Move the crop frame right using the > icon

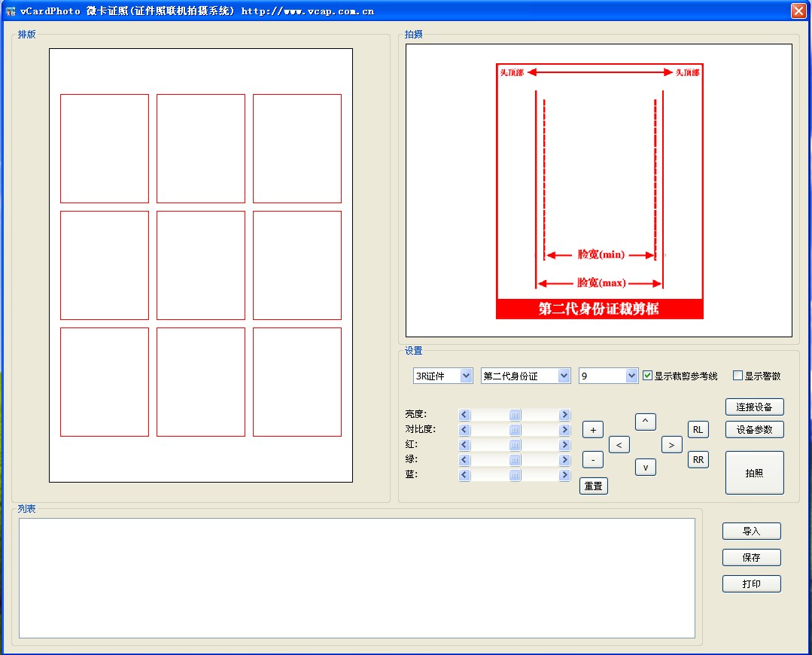click(671, 444)
